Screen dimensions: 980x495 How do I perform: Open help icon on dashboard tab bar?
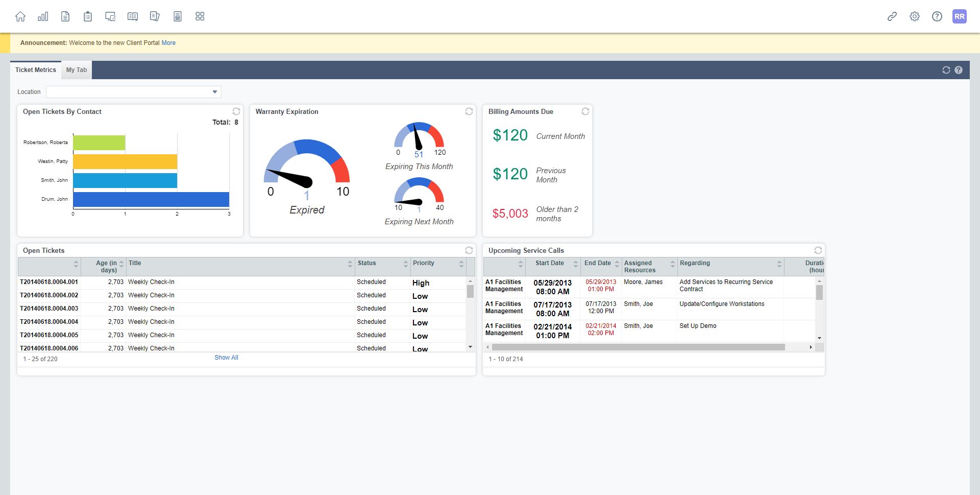(x=959, y=70)
